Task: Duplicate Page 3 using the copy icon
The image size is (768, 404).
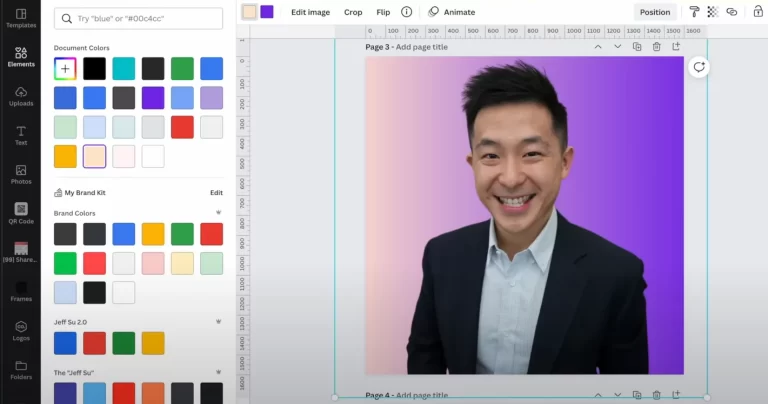Action: 637,47
